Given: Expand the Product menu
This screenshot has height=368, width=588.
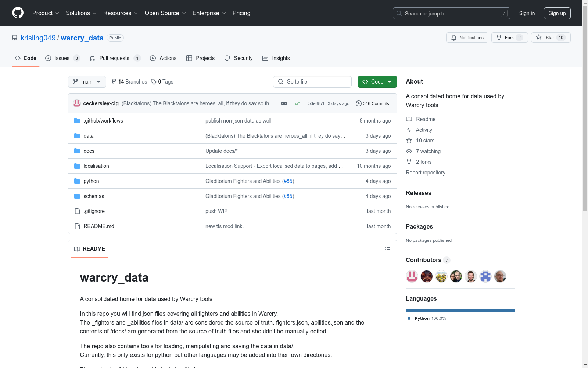Looking at the screenshot, I should point(46,13).
